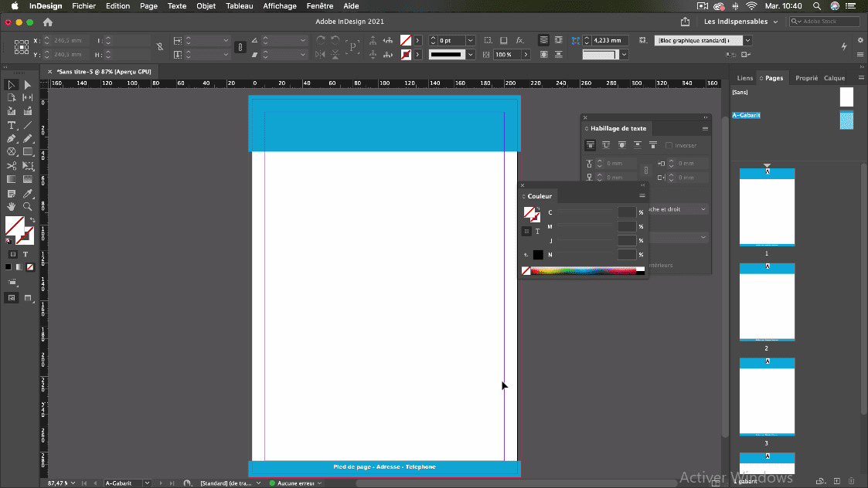Click the Content Collector tool

point(11,111)
